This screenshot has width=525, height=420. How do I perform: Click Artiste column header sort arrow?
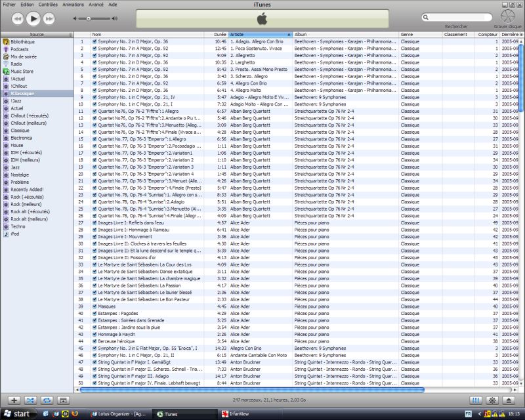pos(289,34)
